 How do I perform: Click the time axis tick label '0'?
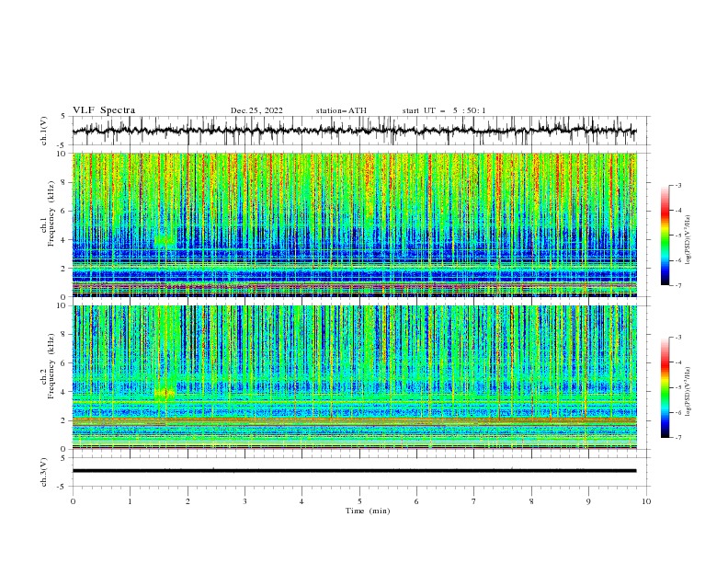[x=73, y=501]
